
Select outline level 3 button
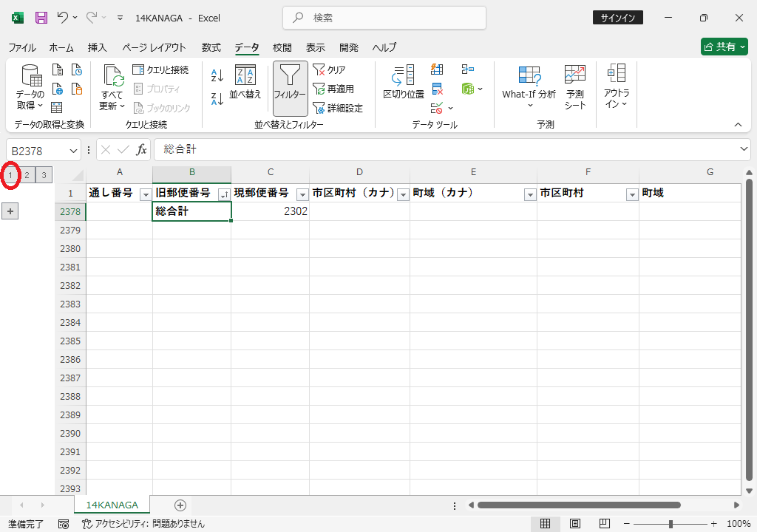(x=44, y=175)
